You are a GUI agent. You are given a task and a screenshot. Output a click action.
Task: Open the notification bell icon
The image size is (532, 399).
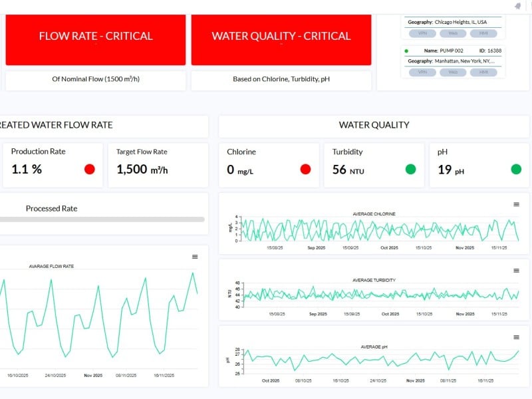517,6
